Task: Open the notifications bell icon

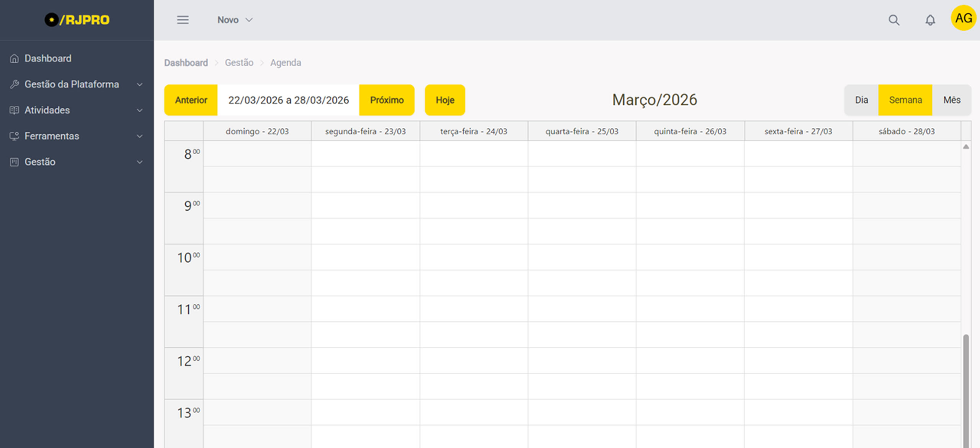Action: 930,20
